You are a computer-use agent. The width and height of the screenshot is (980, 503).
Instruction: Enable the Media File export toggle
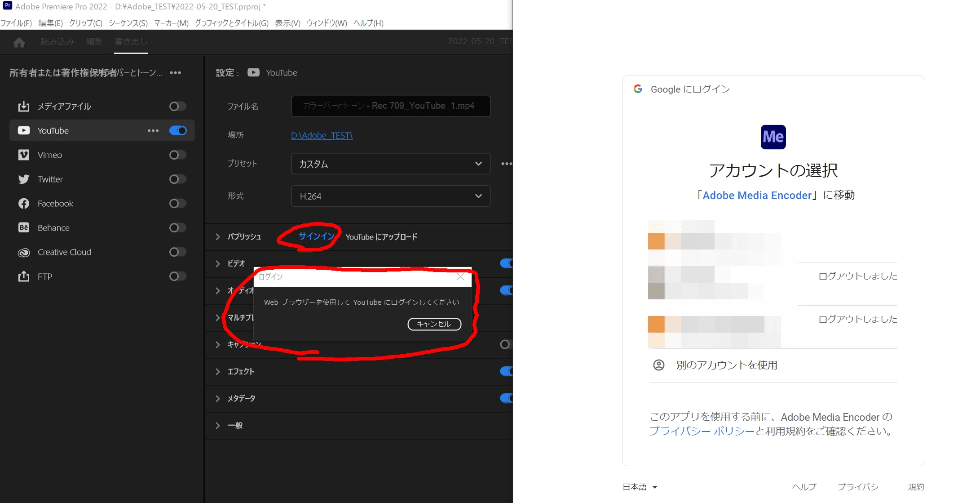tap(177, 107)
